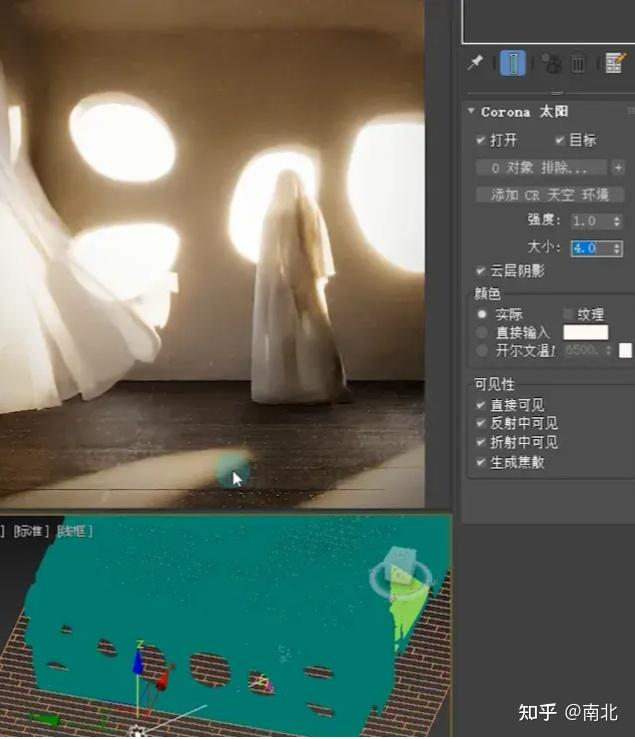This screenshot has height=739, width=635.
Task: Click the 强度 value field
Action: (x=591, y=221)
